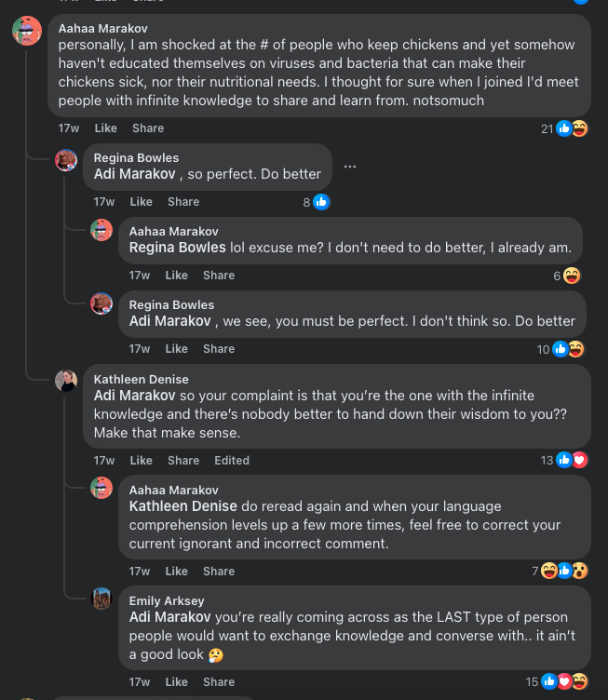This screenshot has width=608, height=700.
Task: Like Aahaa Marakov's top comment about chickens
Action: tap(106, 128)
